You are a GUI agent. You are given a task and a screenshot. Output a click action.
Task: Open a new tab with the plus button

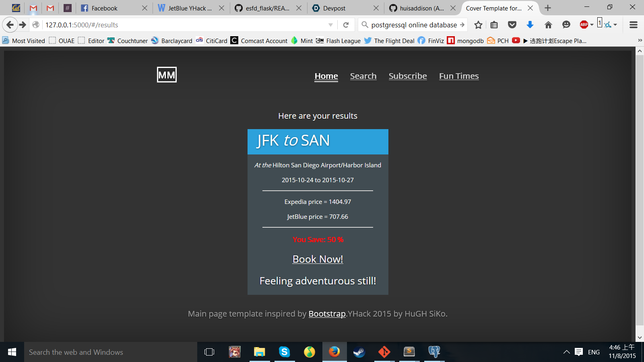pos(548,8)
